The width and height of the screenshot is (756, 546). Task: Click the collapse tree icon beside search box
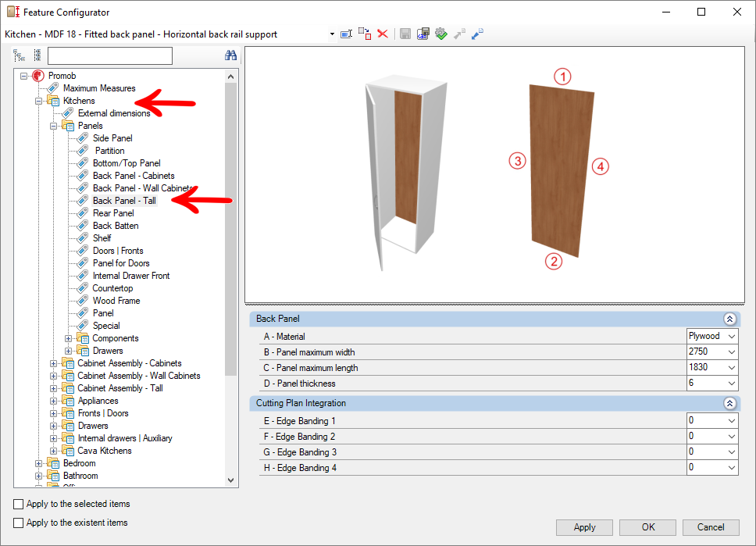(37, 55)
